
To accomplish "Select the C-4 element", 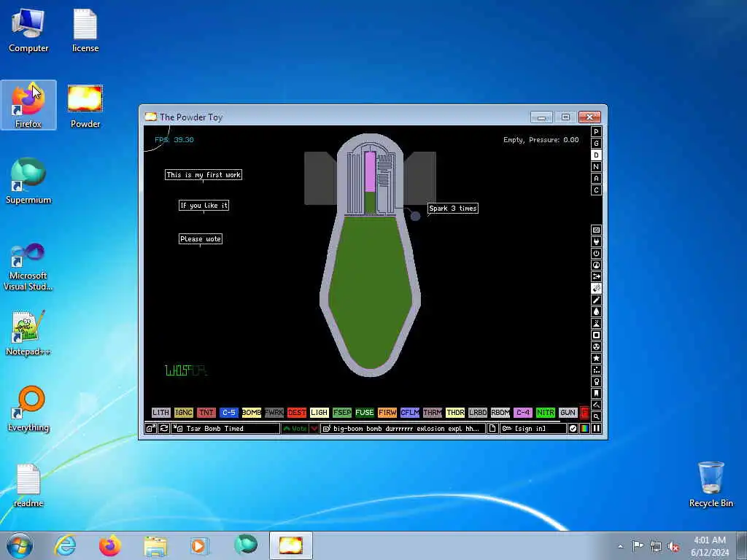I will [522, 413].
